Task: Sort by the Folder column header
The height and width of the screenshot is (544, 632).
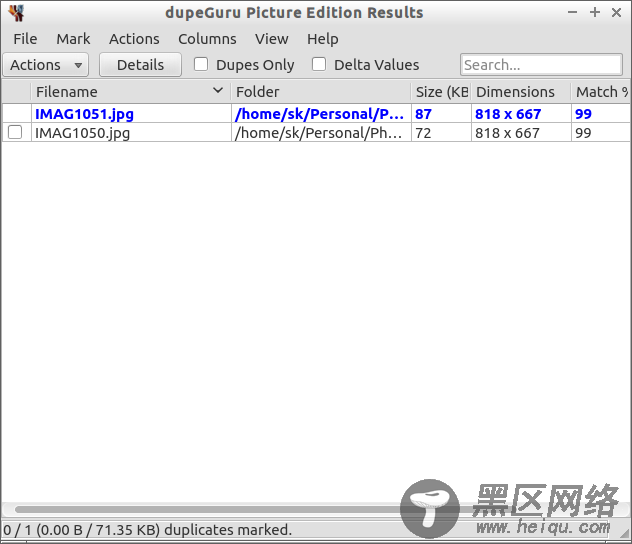Action: pyautogui.click(x=321, y=92)
